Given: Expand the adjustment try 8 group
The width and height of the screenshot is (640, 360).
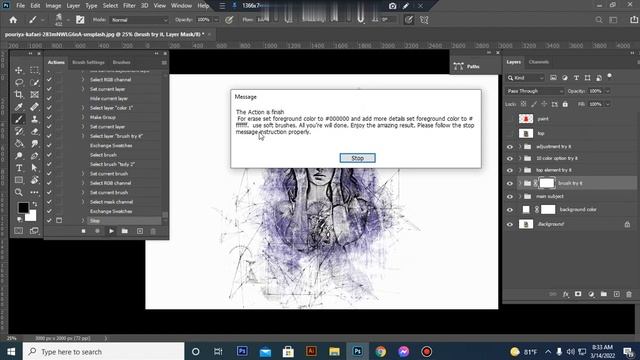Looking at the screenshot, I should (520, 147).
